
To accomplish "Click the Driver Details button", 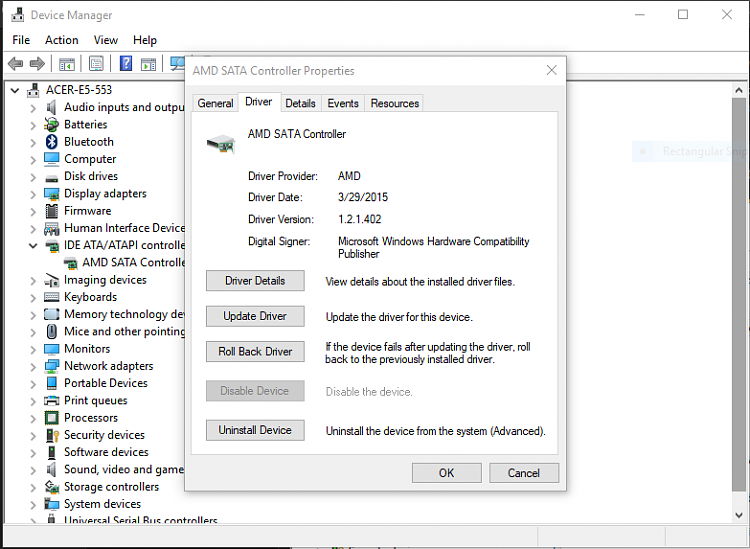I will tap(255, 281).
